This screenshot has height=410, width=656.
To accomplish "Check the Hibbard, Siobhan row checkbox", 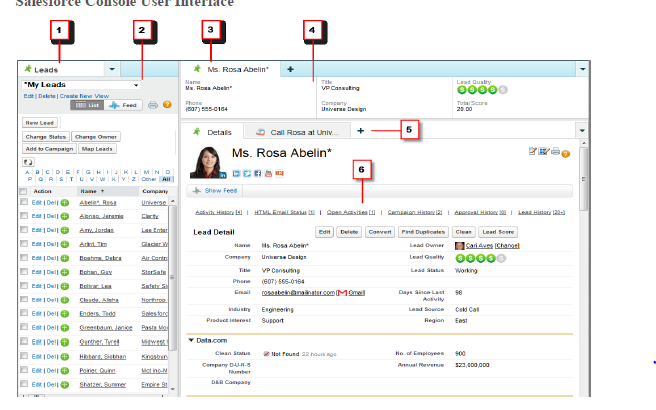I will click(x=24, y=356).
